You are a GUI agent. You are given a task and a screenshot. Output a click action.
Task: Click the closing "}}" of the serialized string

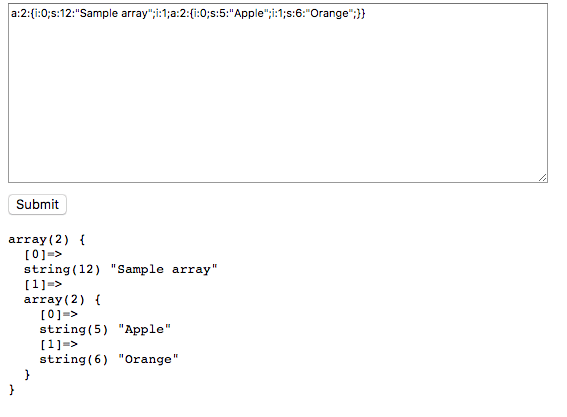pyautogui.click(x=361, y=13)
